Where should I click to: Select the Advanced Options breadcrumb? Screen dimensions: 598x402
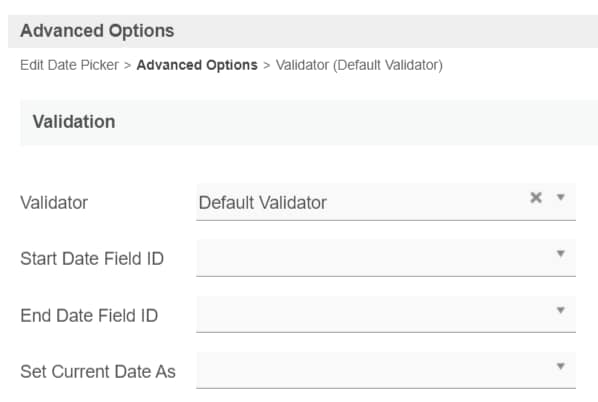197,65
